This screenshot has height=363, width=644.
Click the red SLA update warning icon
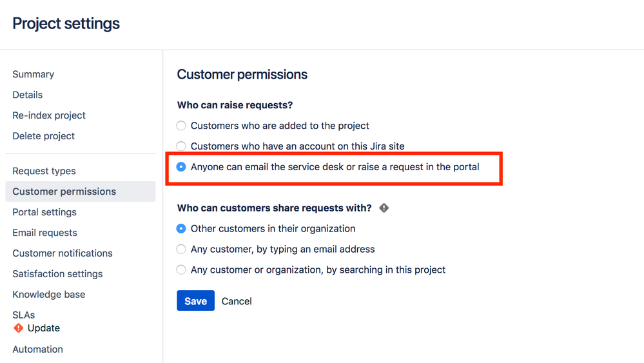point(19,328)
